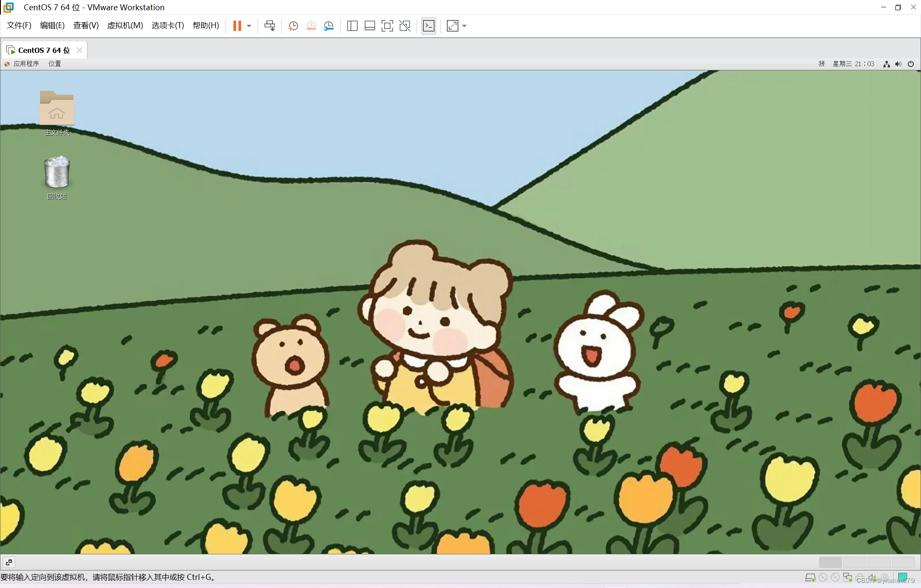Click the hard disk device status icon
Screen dimensions: 921x588
pyautogui.click(x=810, y=578)
